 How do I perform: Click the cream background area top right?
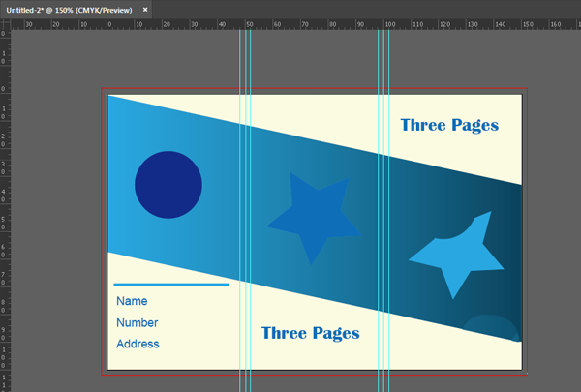pyautogui.click(x=484, y=155)
